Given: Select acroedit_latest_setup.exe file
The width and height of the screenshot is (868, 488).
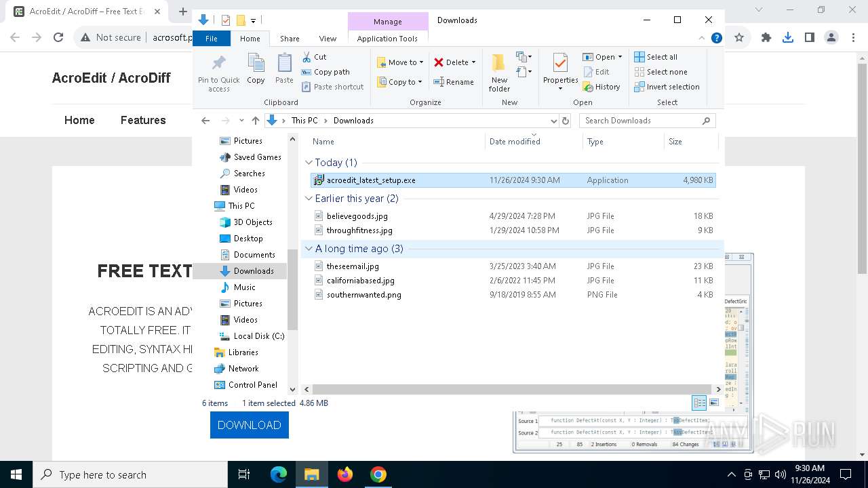Looking at the screenshot, I should coord(513,180).
